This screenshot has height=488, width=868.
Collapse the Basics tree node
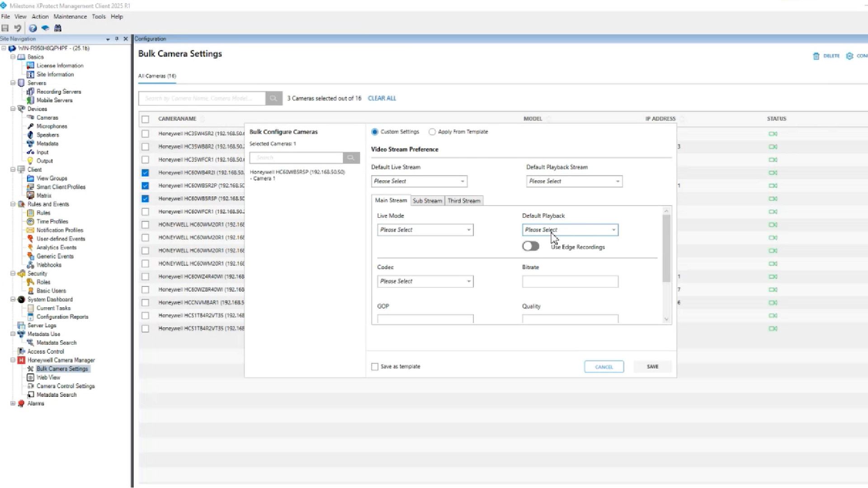[13, 57]
